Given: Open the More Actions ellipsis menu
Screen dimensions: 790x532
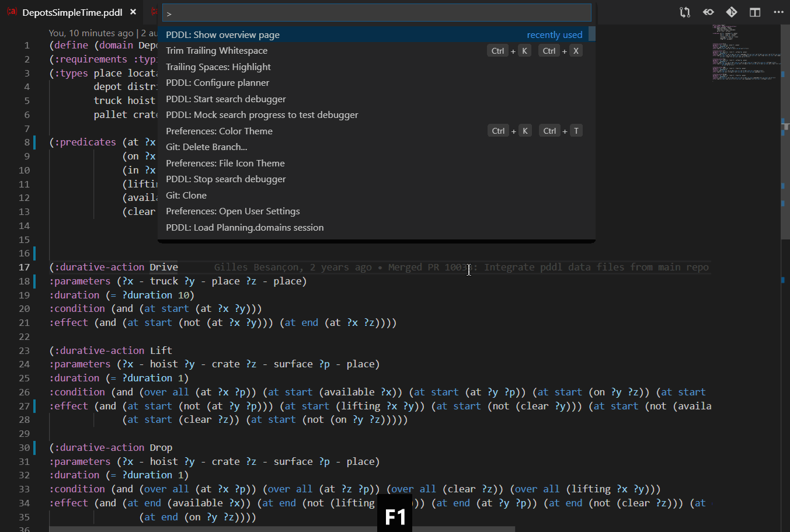Looking at the screenshot, I should point(778,12).
